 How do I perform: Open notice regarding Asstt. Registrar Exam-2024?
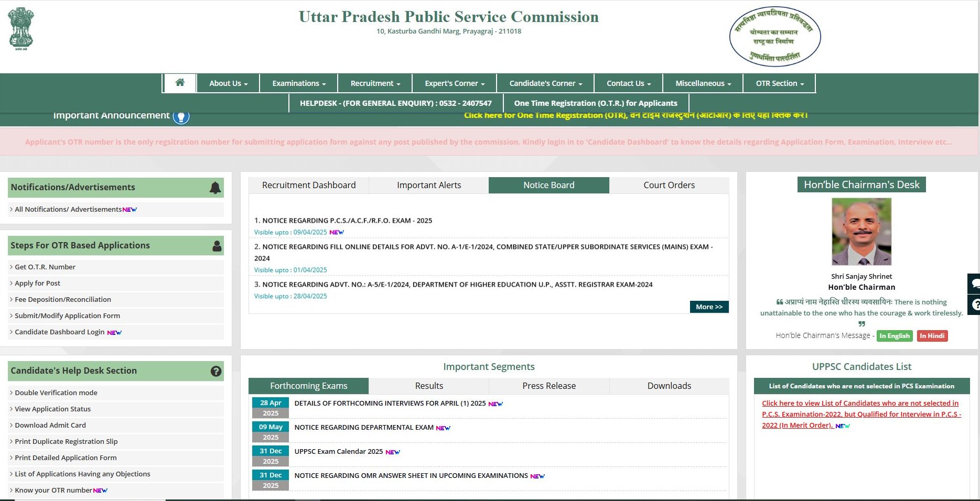tap(457, 285)
